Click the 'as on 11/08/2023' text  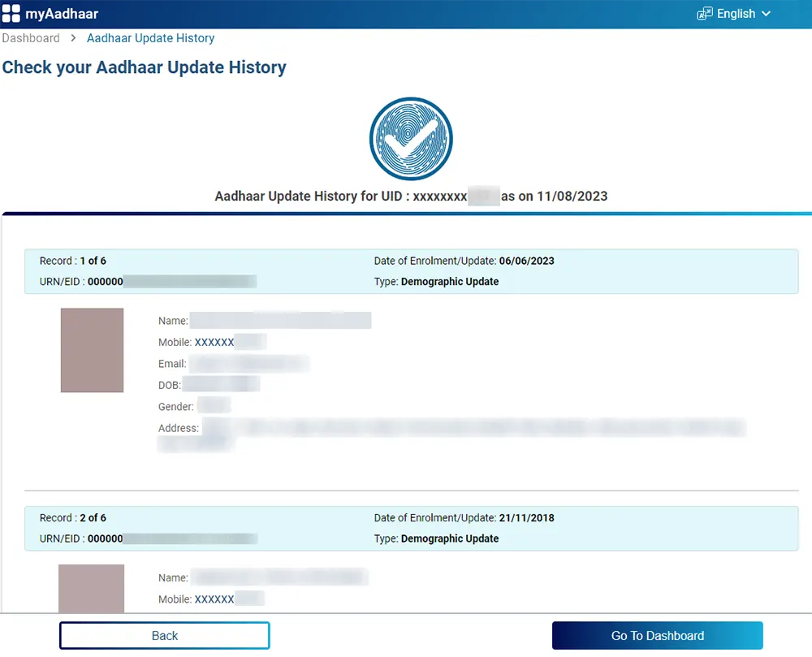click(554, 197)
